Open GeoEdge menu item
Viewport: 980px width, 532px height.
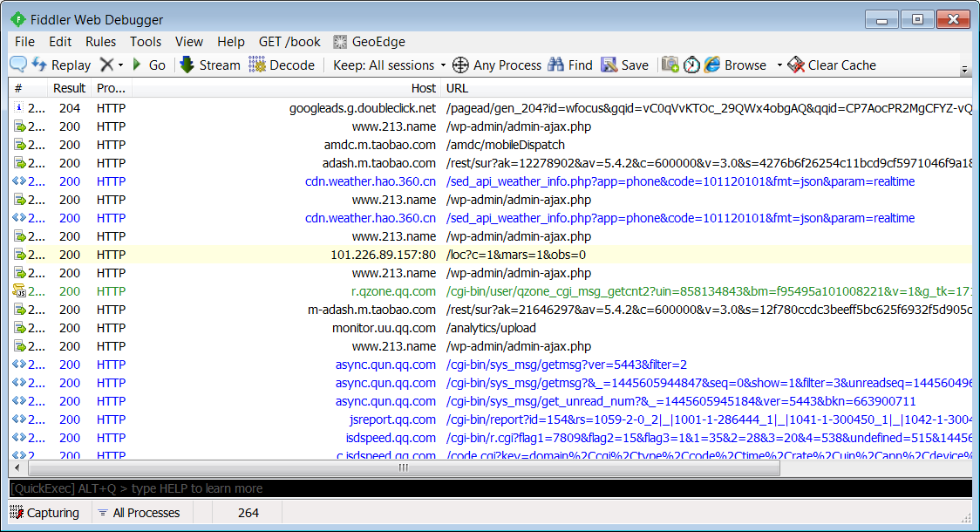click(370, 41)
